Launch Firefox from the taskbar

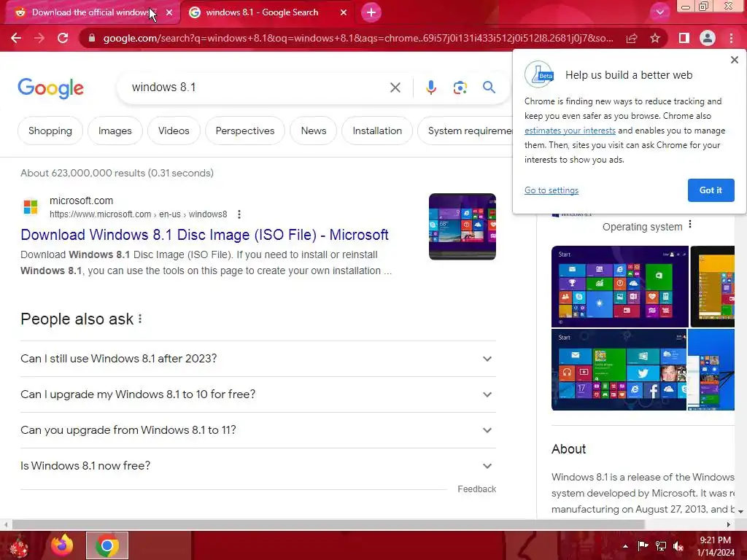point(63,545)
